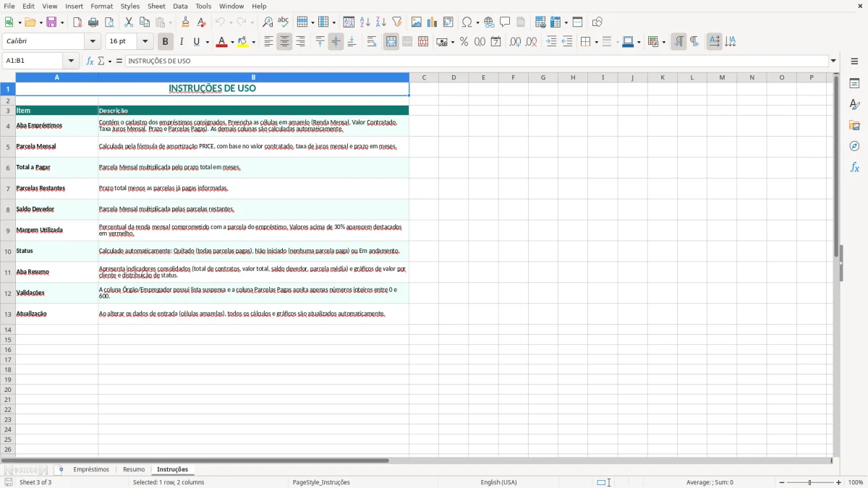Click the Export as PDF icon
This screenshot has height=488, width=868.
(77, 22)
